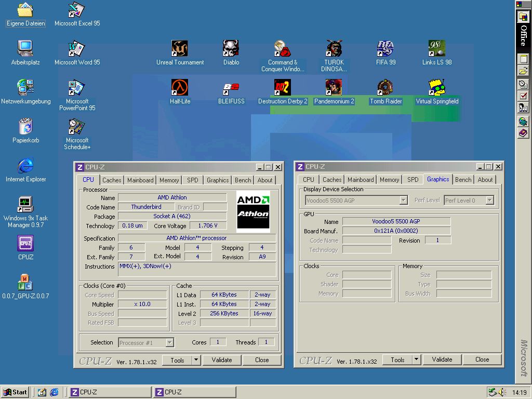Click Office bar purple help book icon
Viewport: 532px width, 399px height.
coord(523,134)
